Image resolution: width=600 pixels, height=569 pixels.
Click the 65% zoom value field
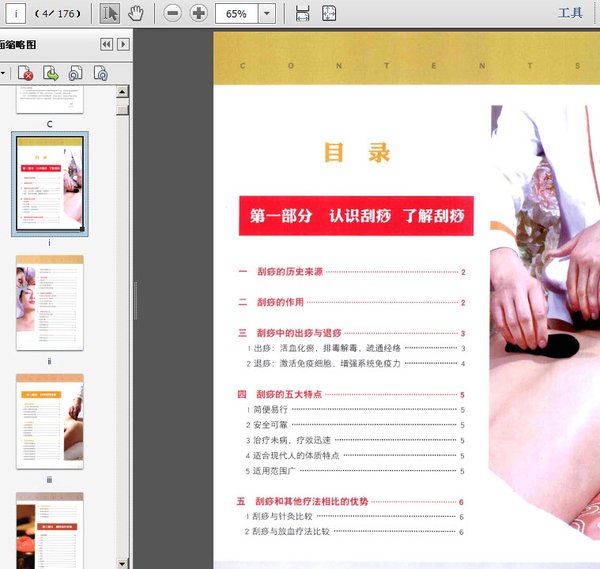click(x=236, y=14)
